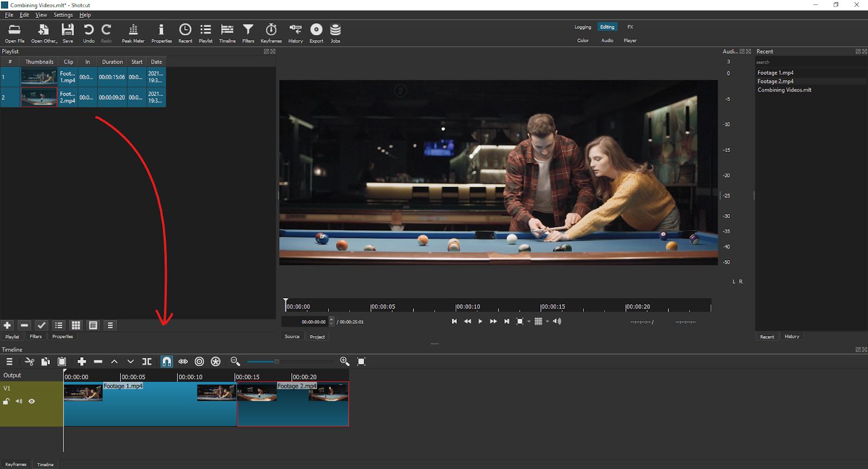Screen dimensions: 868x469
Task: Skip to the next point in player
Action: 507,322
